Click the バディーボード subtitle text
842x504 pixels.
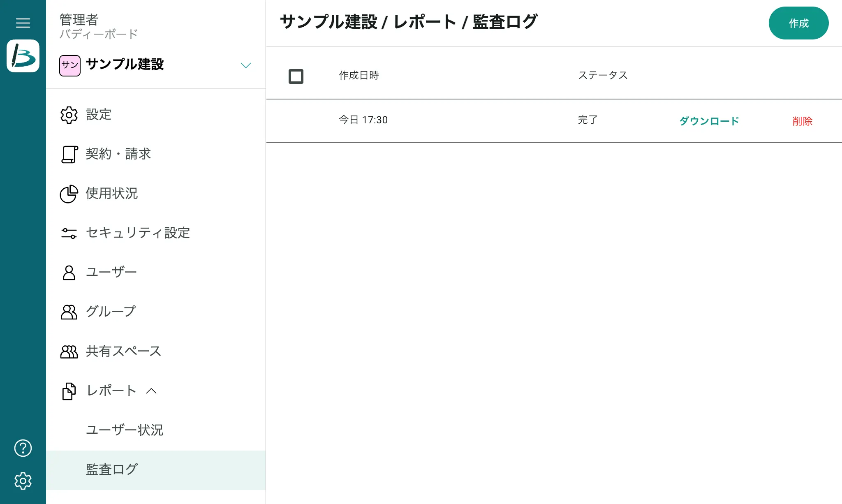[x=99, y=34]
